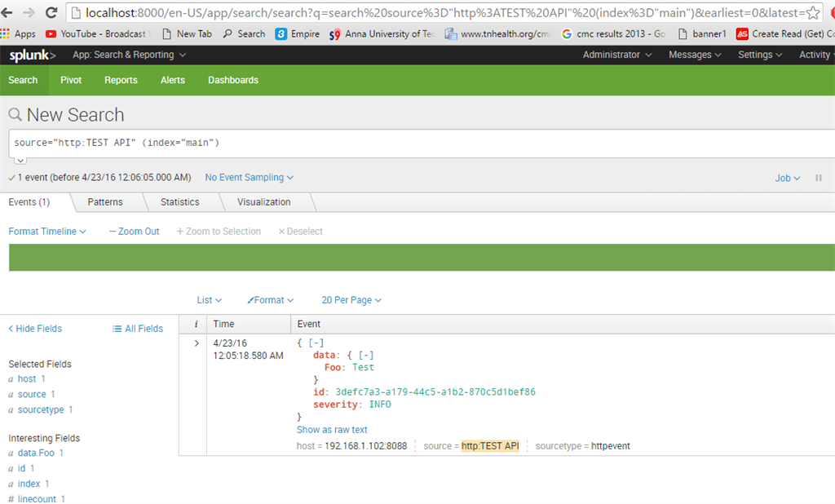Click the magnifier icon beside New Search
835x504 pixels.
(x=15, y=114)
